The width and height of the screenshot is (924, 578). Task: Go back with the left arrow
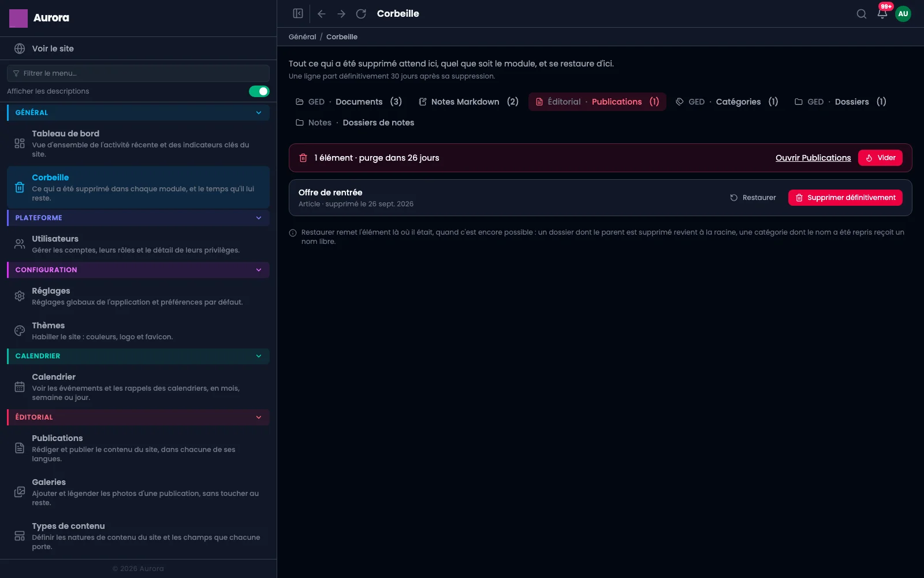pyautogui.click(x=322, y=13)
